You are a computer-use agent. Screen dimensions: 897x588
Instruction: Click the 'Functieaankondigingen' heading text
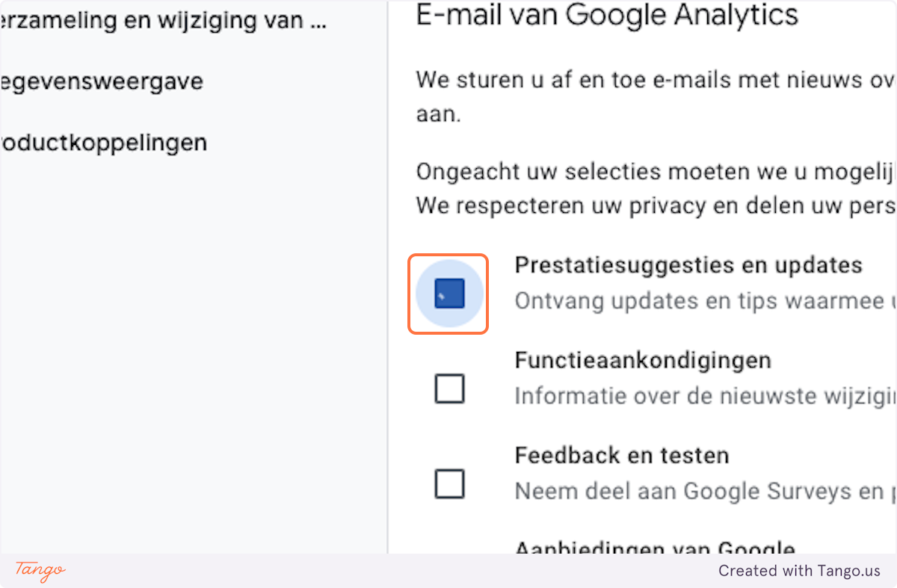click(642, 360)
